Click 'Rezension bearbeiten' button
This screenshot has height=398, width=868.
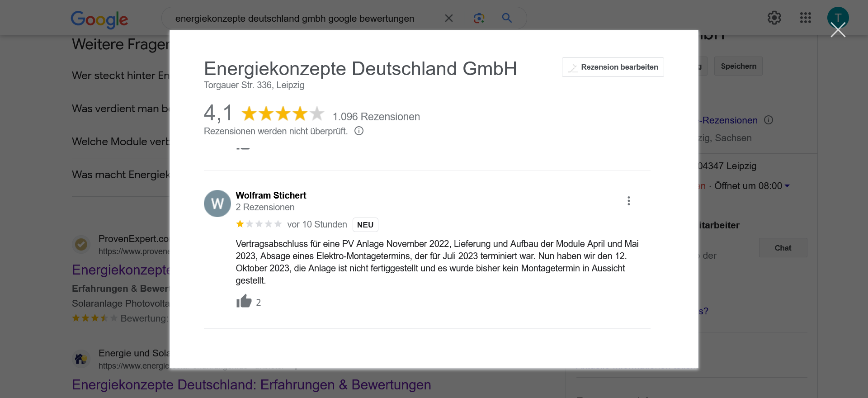(613, 67)
